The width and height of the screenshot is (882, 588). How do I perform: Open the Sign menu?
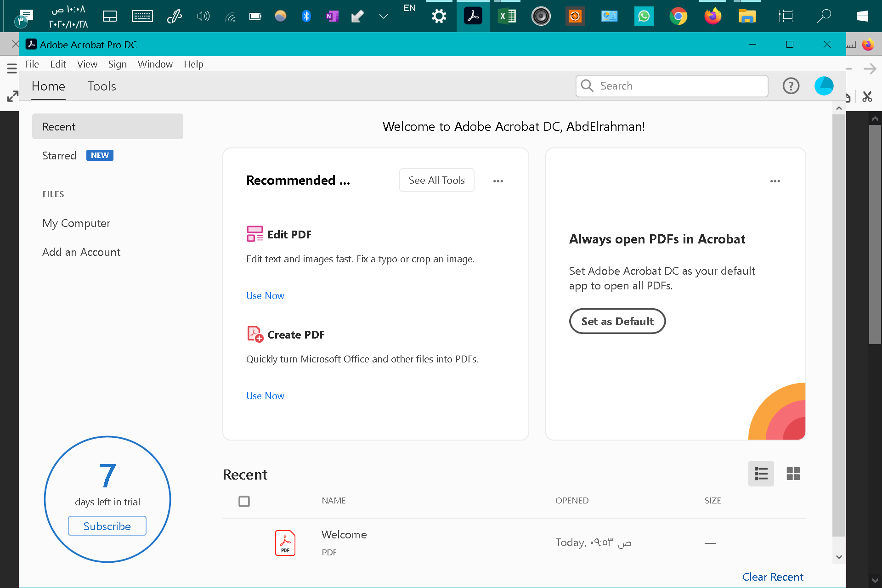(117, 64)
